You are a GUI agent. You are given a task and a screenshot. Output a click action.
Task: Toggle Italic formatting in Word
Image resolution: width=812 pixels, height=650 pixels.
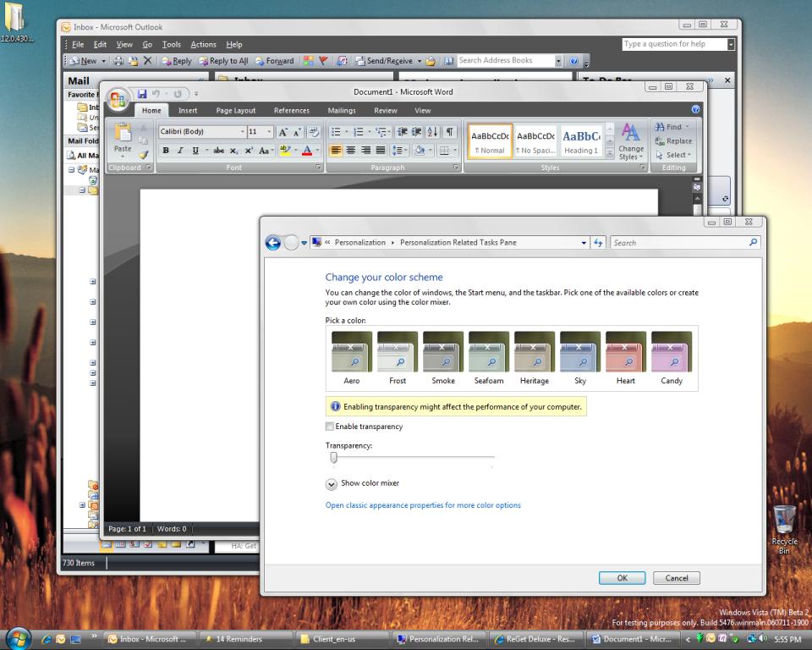click(x=180, y=151)
